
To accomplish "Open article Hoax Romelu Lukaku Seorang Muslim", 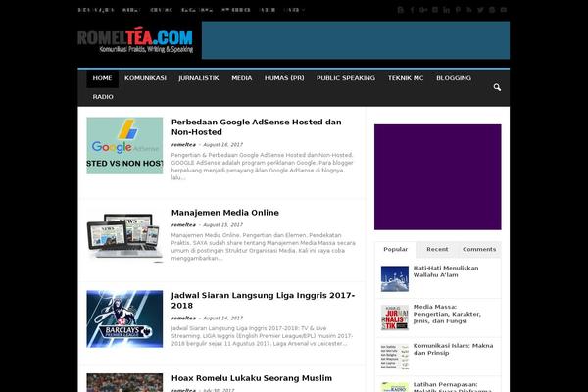I will tap(252, 378).
